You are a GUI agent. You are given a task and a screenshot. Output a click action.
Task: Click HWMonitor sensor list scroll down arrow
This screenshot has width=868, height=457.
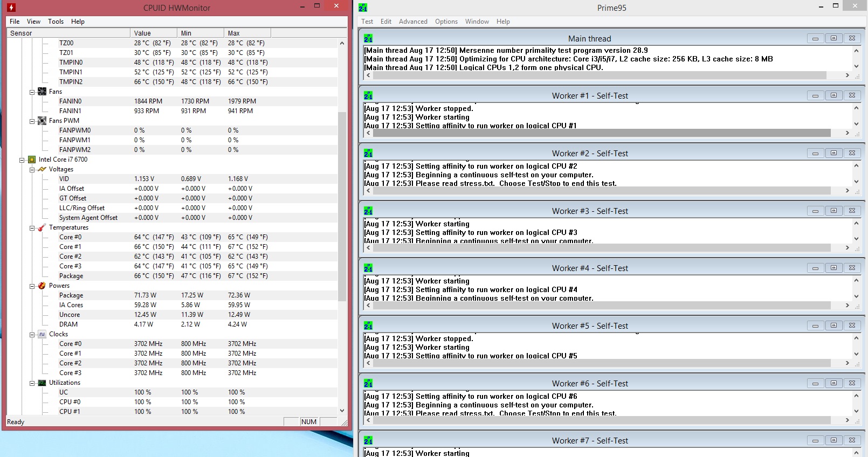coord(342,411)
